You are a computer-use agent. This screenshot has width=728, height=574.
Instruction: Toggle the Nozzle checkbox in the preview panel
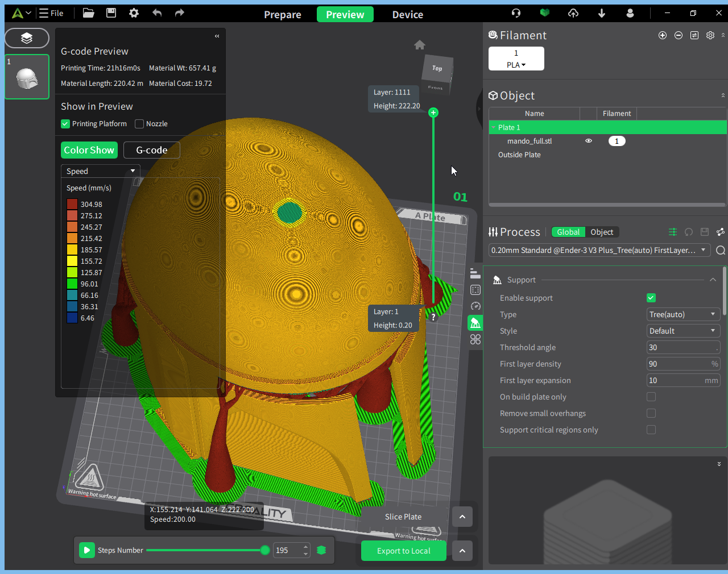point(139,124)
